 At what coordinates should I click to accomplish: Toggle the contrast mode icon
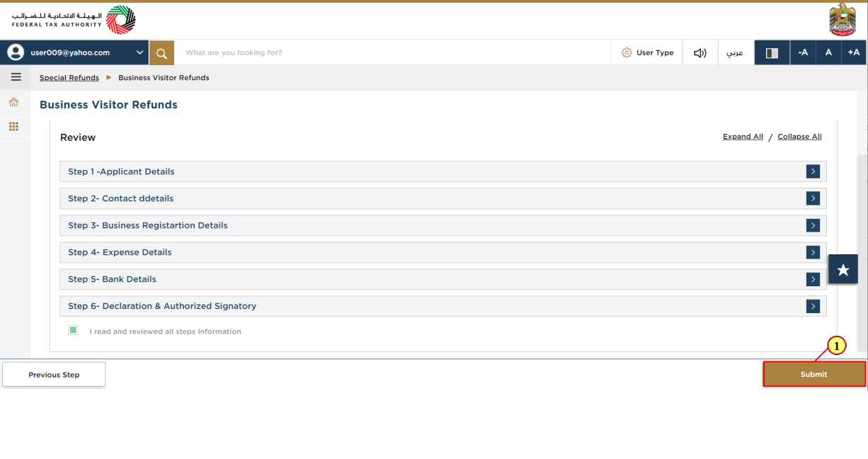772,53
